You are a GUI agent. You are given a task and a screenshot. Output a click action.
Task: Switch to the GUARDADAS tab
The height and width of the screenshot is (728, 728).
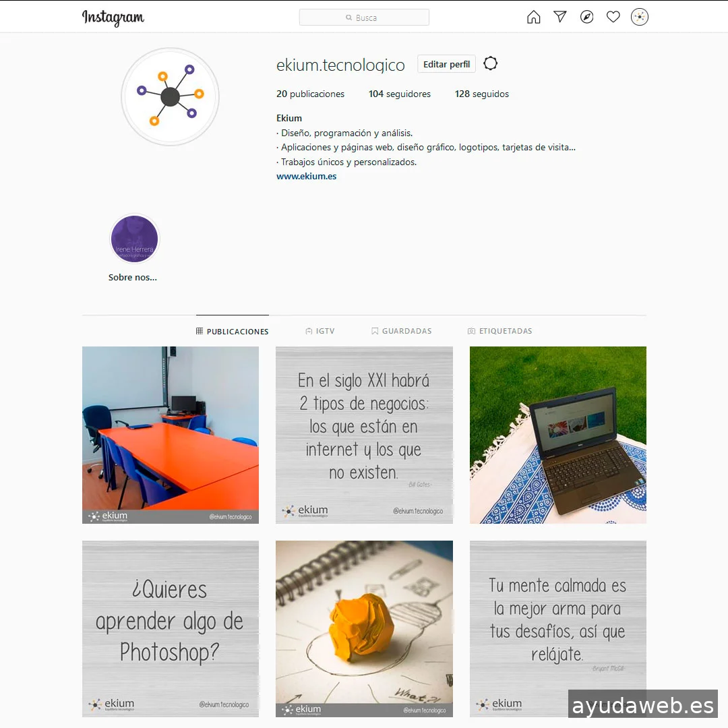tap(402, 331)
